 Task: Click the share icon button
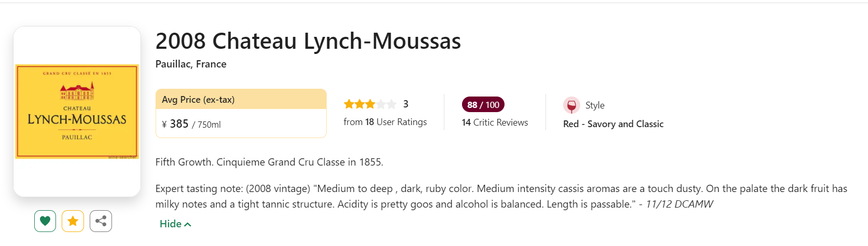(x=101, y=221)
